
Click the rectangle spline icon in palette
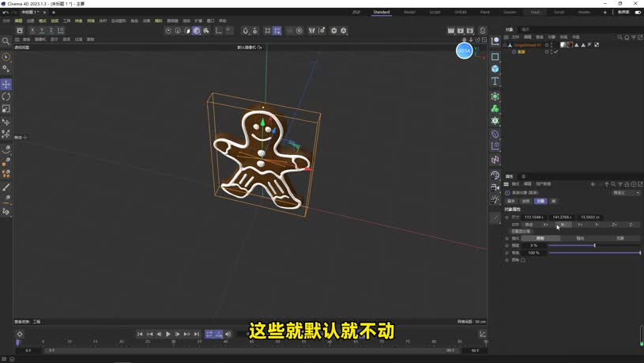495,57
